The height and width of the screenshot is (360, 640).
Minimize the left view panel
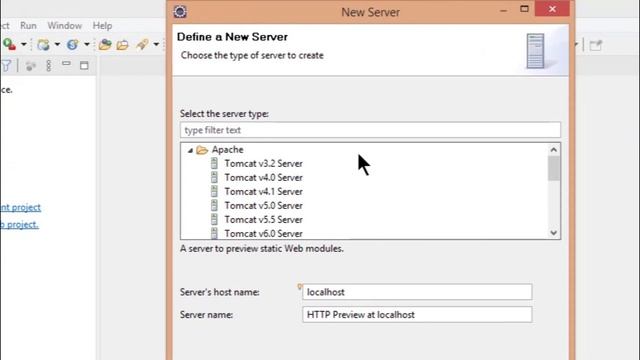[x=66, y=64]
